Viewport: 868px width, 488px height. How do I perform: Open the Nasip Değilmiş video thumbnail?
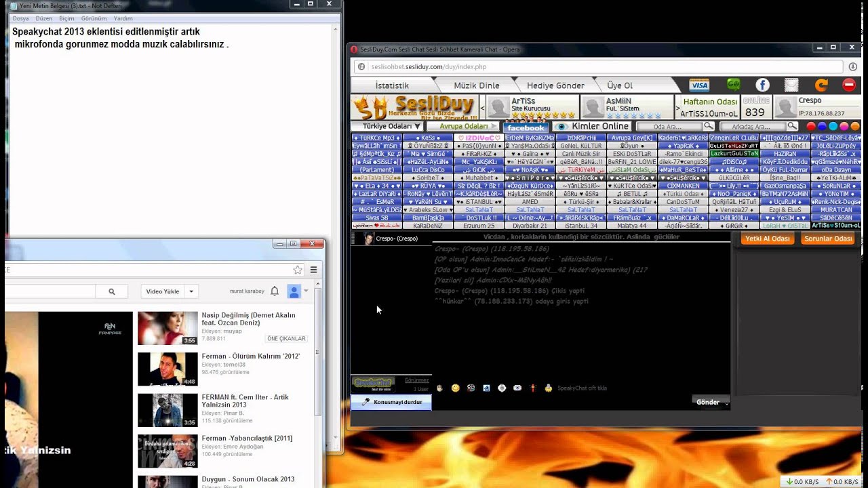click(167, 328)
